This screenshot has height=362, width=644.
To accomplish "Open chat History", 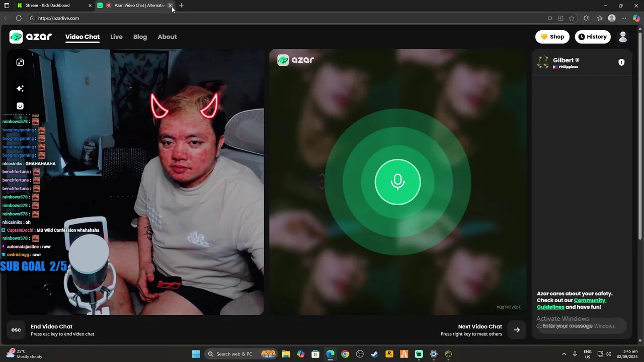I will (592, 37).
